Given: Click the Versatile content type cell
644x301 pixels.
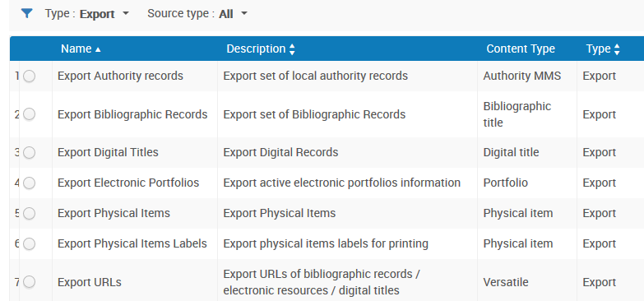Looking at the screenshot, I should (x=506, y=282).
